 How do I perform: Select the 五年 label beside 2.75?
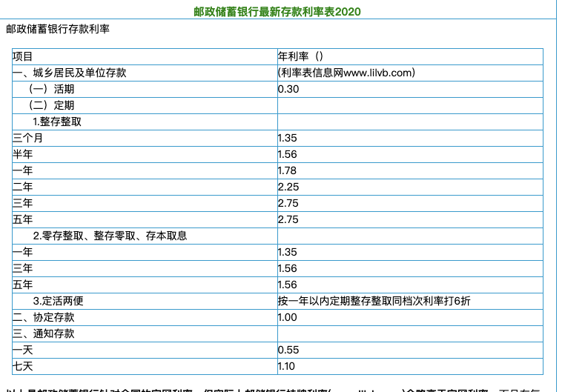[x=22, y=219]
